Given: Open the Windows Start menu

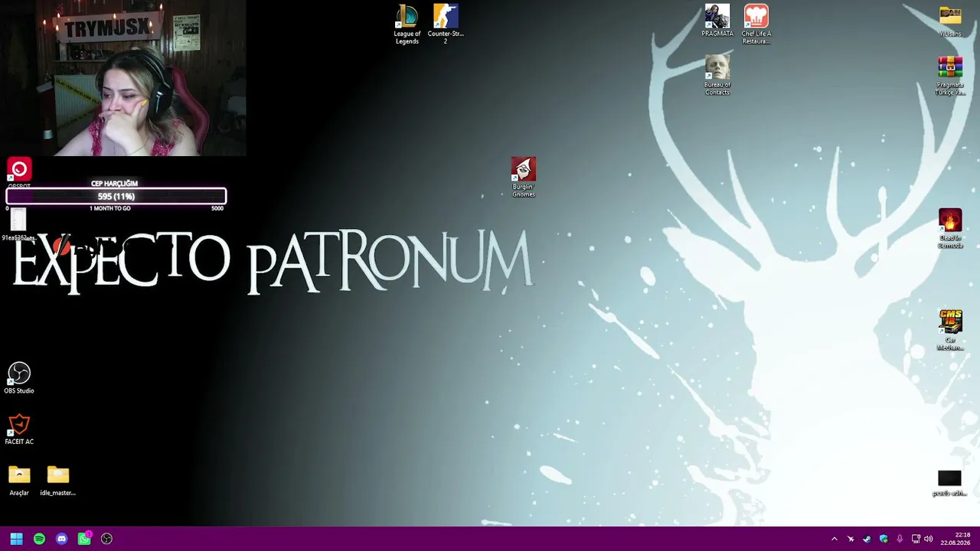Looking at the screenshot, I should tap(16, 539).
